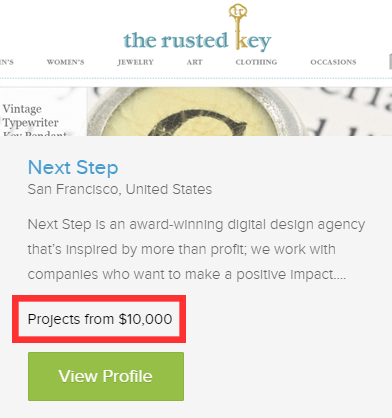
Task: Select the Occasions menu item
Action: (333, 62)
